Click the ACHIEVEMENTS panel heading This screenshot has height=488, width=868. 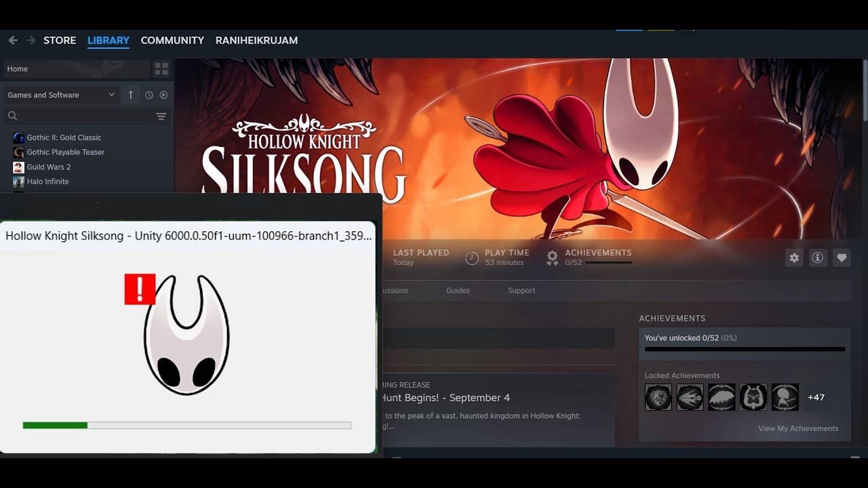pyautogui.click(x=672, y=319)
